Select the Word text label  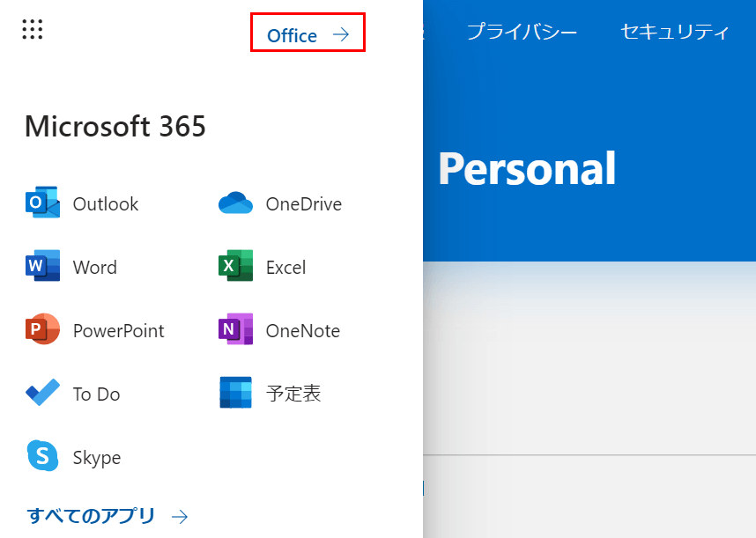(x=95, y=268)
